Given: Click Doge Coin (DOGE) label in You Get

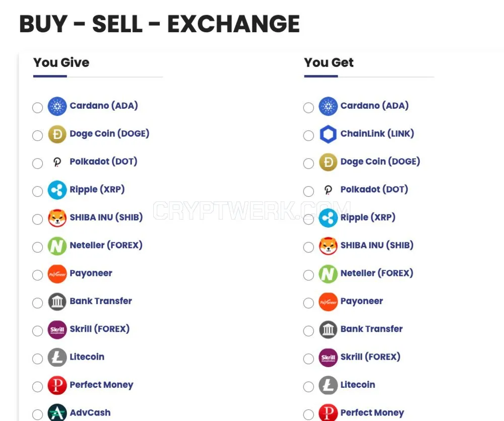Looking at the screenshot, I should tap(380, 162).
